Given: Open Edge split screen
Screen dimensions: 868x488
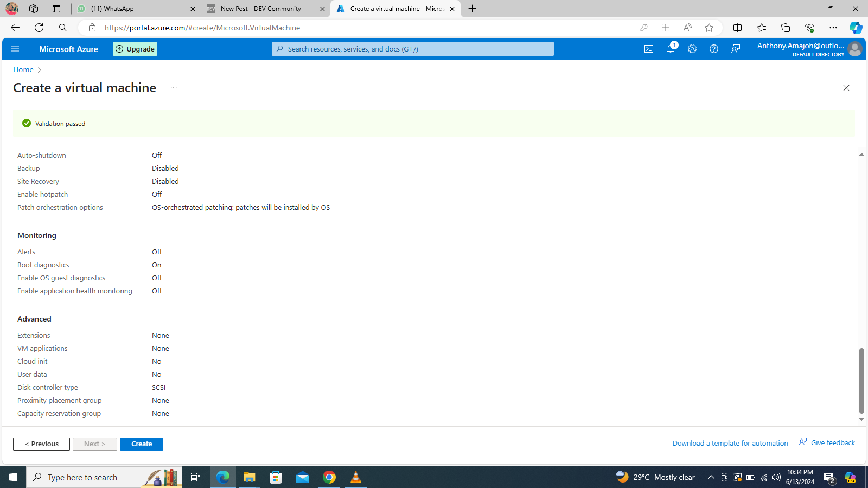Looking at the screenshot, I should pos(738,28).
